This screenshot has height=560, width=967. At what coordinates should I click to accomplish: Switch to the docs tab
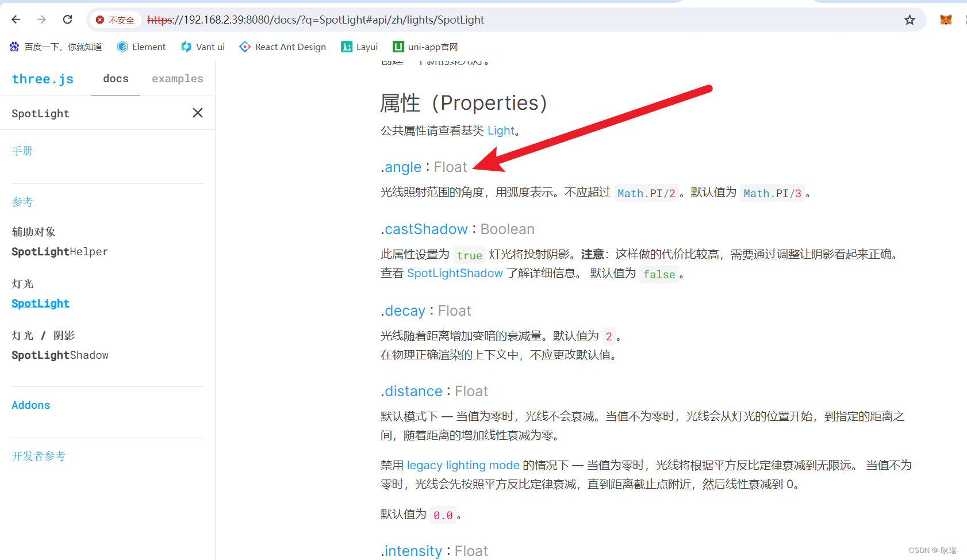pyautogui.click(x=116, y=79)
